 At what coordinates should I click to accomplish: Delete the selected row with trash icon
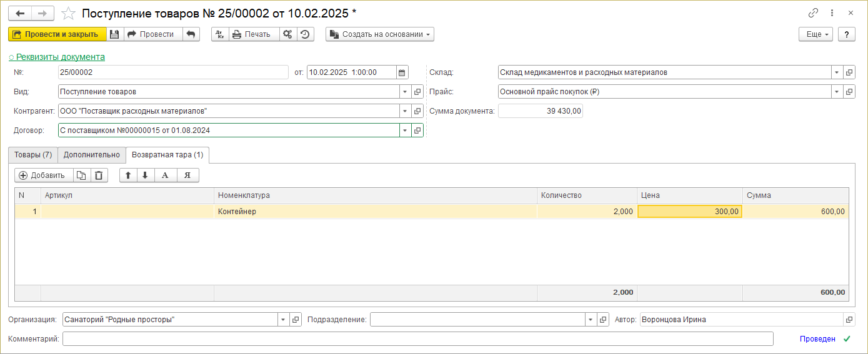[99, 175]
